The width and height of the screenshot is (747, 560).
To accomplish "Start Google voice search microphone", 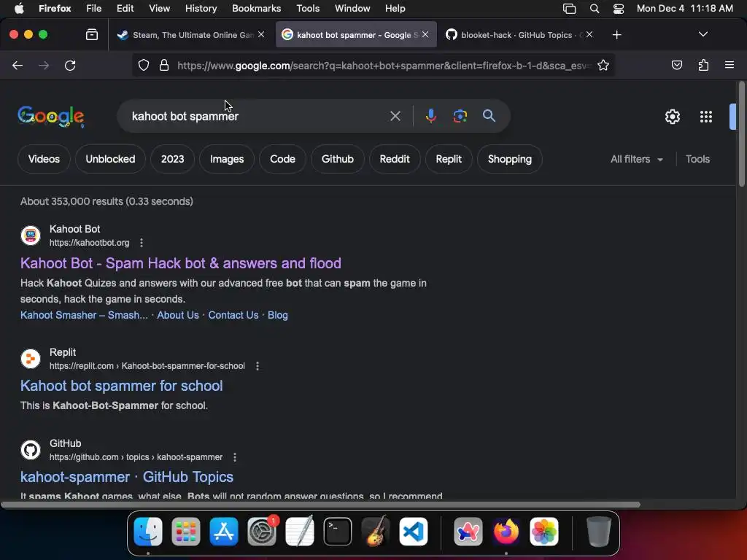I will coord(430,116).
